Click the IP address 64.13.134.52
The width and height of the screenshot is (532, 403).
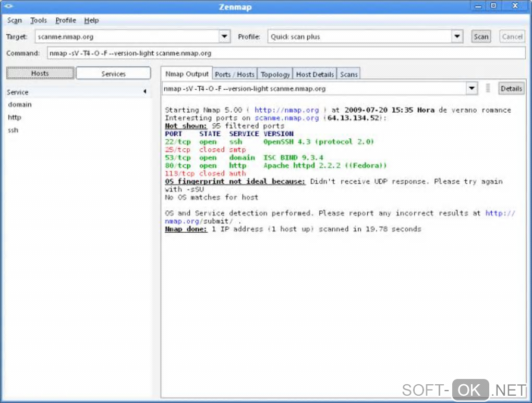pos(353,118)
